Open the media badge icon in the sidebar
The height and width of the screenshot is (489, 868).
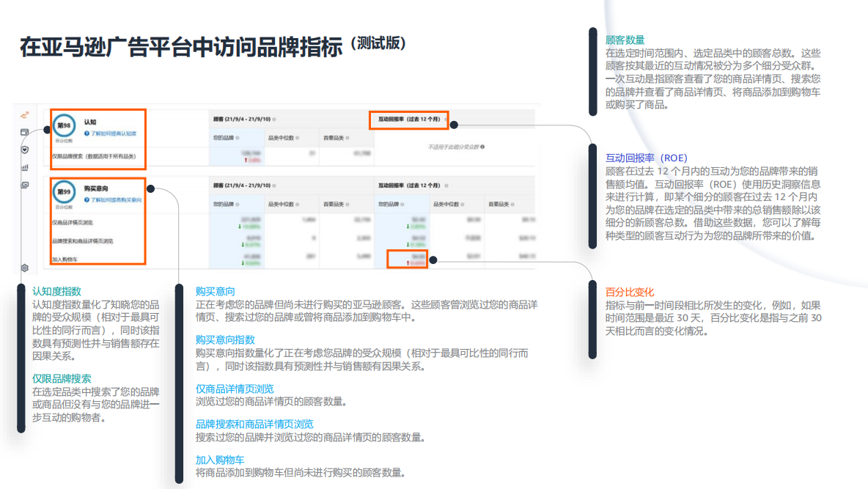click(25, 185)
